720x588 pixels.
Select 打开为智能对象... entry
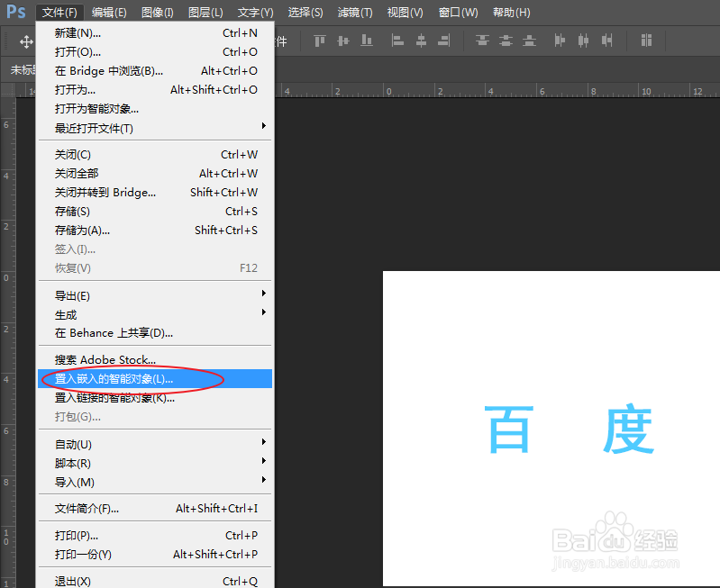point(155,109)
